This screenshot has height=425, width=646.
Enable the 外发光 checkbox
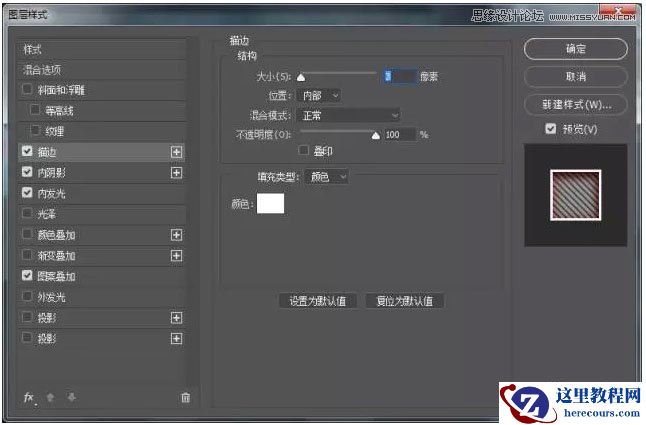tap(27, 296)
